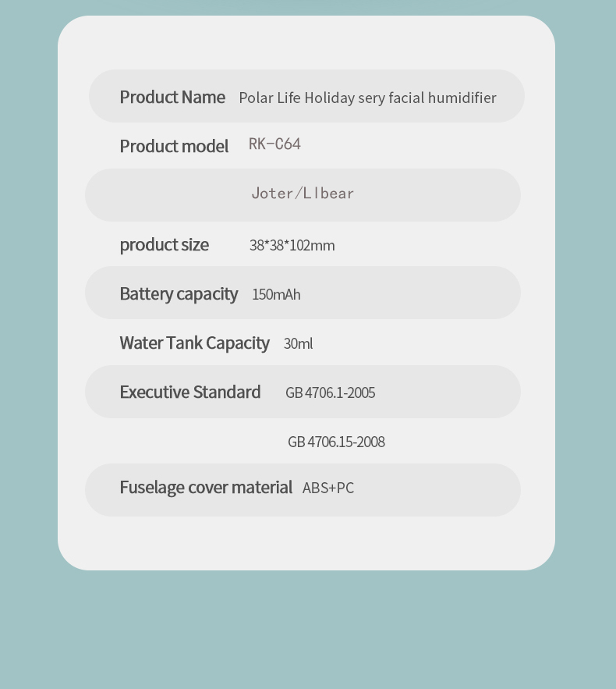Screen dimensions: 616x689
Task: Click the Product Name label
Action: 172,97
